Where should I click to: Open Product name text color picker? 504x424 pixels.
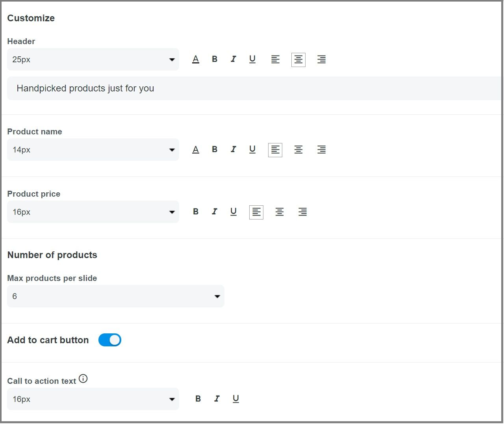pos(196,150)
